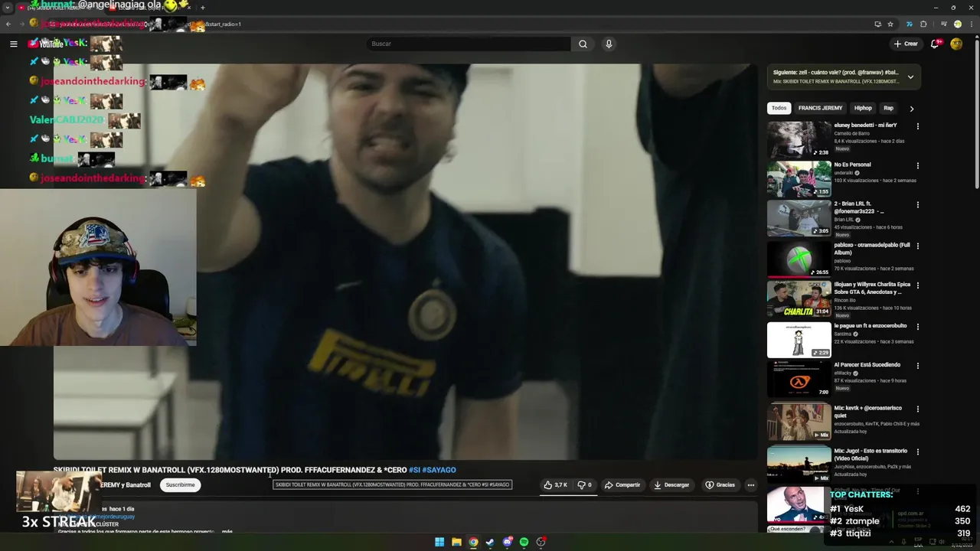The image size is (980, 551).
Task: Open the Mix: kevtk + @ceroasterisco quiet playlist
Action: pyautogui.click(x=799, y=422)
